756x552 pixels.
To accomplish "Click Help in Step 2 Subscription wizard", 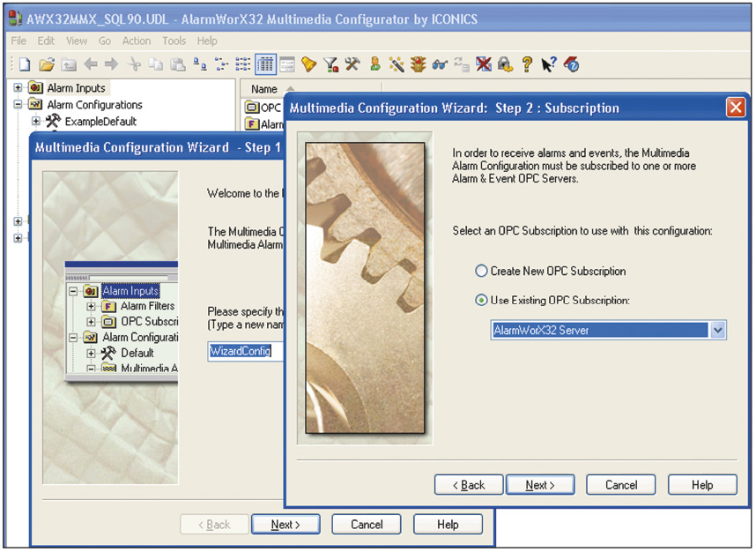I will [x=702, y=485].
